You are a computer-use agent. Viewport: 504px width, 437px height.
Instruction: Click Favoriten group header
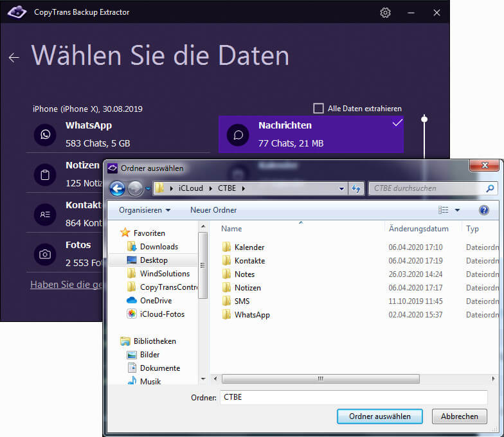143,233
